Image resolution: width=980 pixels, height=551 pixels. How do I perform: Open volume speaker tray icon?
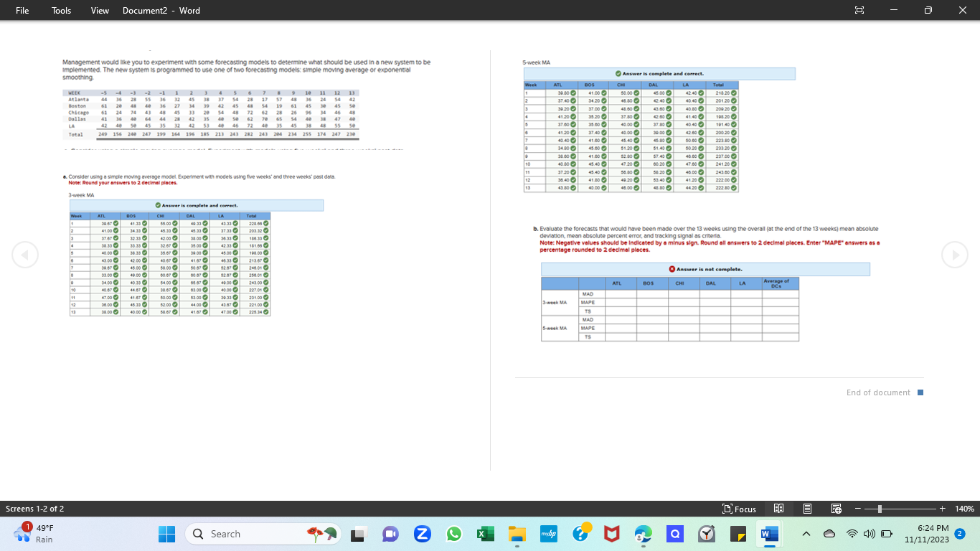coord(869,534)
